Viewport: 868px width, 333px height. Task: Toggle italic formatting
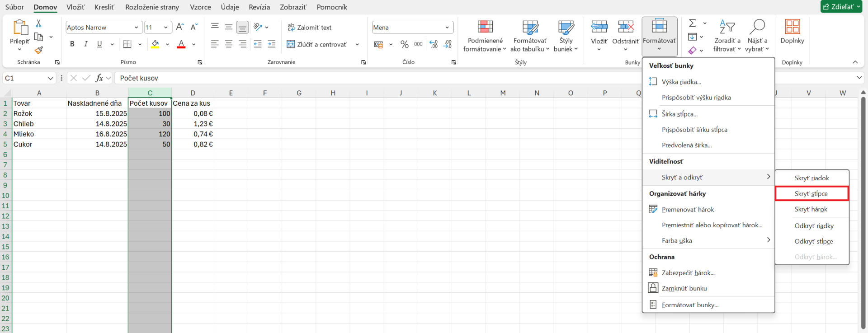coord(86,44)
